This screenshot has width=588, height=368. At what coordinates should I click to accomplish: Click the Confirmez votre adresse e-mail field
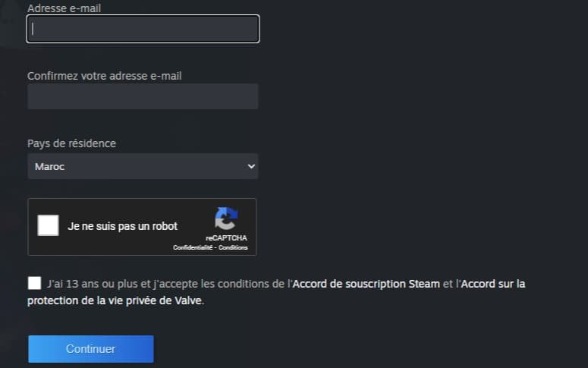pos(143,96)
